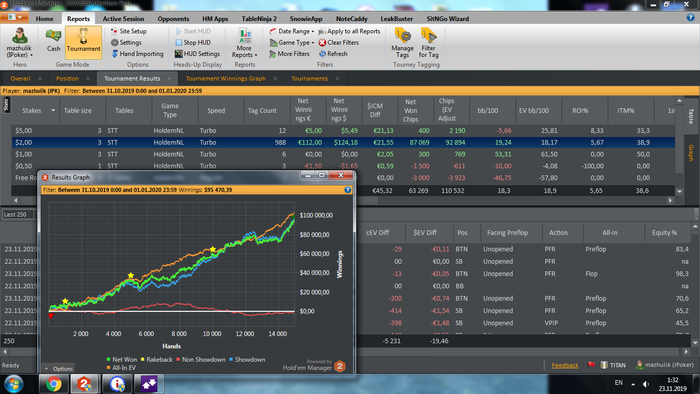Screen dimensions: 700x394
Task: Open the Cash game mode
Action: pos(53,41)
